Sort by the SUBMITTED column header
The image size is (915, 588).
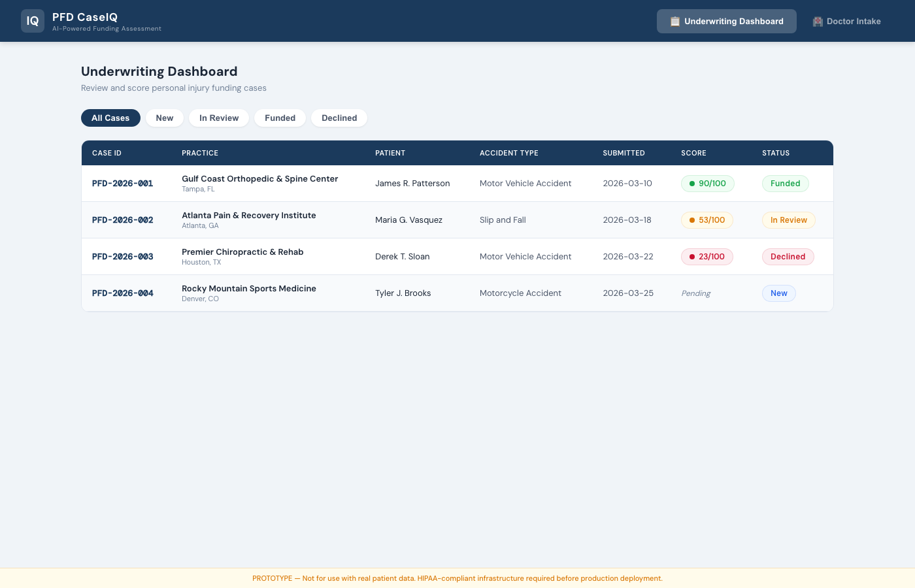point(624,153)
